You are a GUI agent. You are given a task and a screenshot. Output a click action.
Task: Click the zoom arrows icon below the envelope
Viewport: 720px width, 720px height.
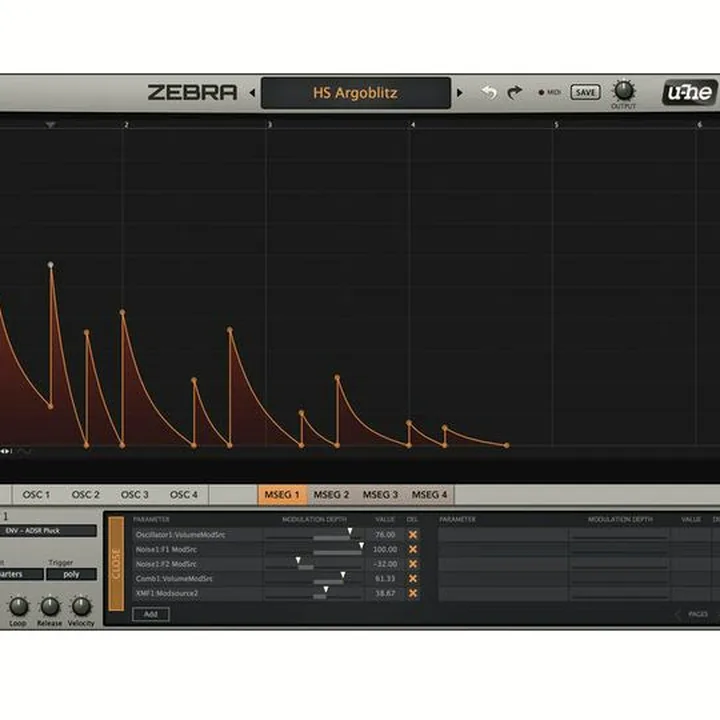pyautogui.click(x=6, y=451)
